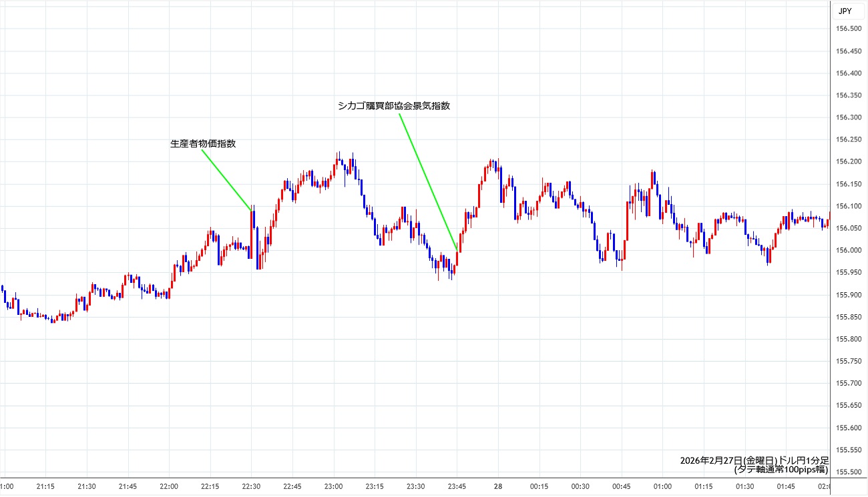This screenshot has width=868, height=497.
Task: Click the JPY currency label
Action: tap(845, 11)
